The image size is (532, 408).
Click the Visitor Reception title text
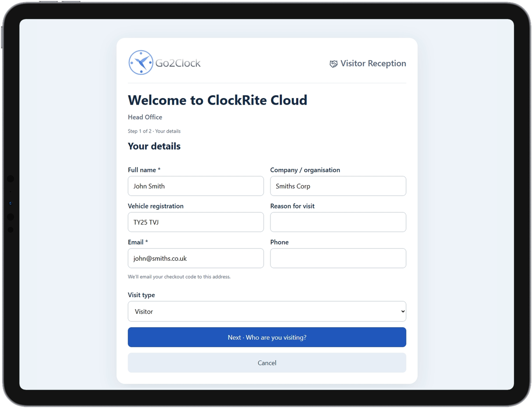[373, 63]
